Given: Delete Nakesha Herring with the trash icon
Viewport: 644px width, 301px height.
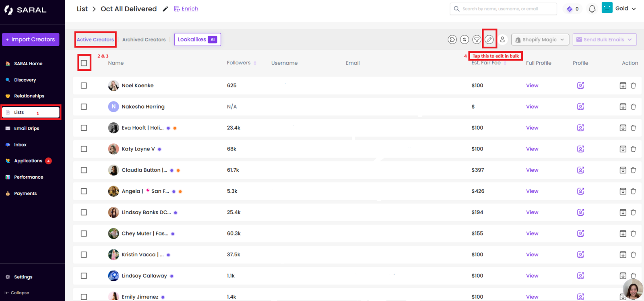Looking at the screenshot, I should [x=633, y=107].
